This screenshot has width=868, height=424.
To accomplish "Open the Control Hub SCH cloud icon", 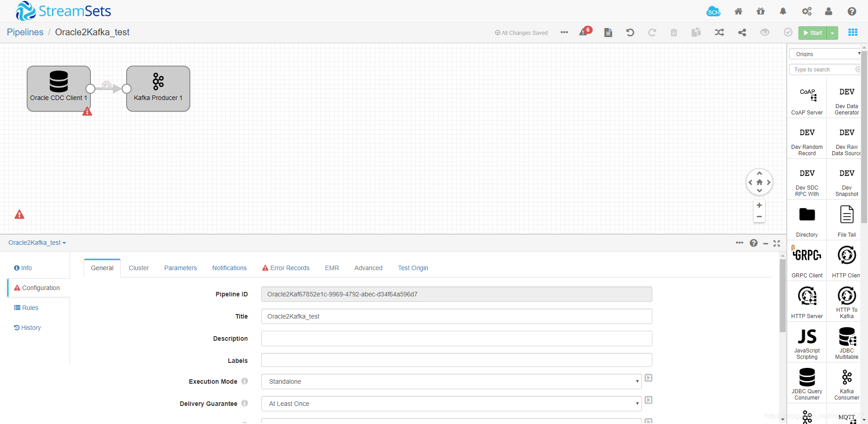I will (x=713, y=12).
